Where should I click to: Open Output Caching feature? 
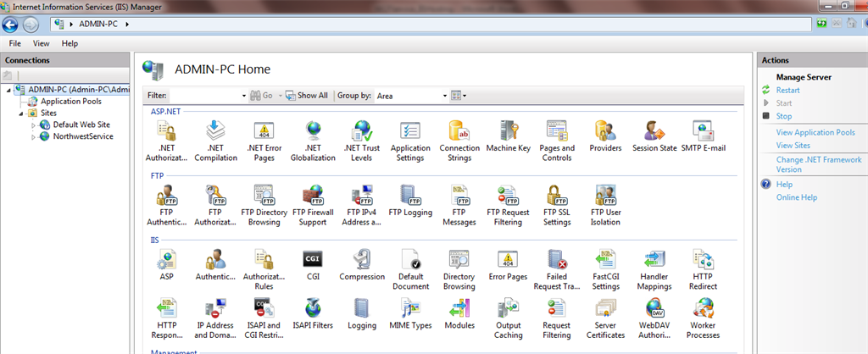coord(509,318)
